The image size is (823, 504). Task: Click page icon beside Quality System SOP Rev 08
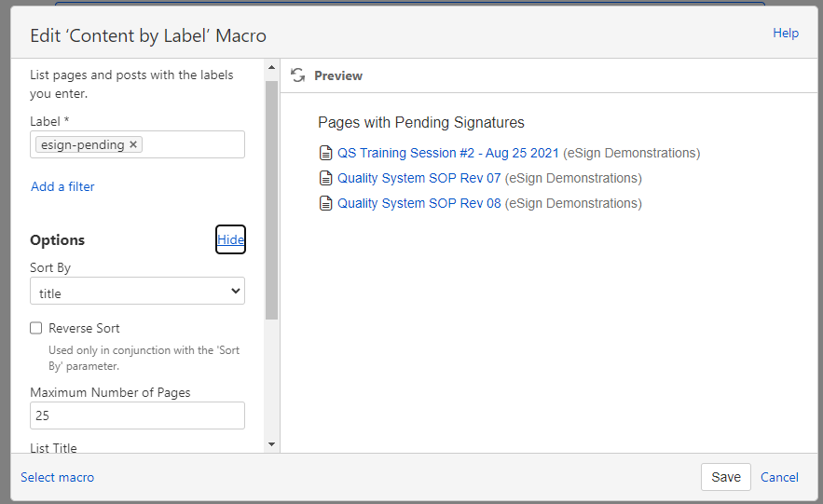tap(325, 203)
